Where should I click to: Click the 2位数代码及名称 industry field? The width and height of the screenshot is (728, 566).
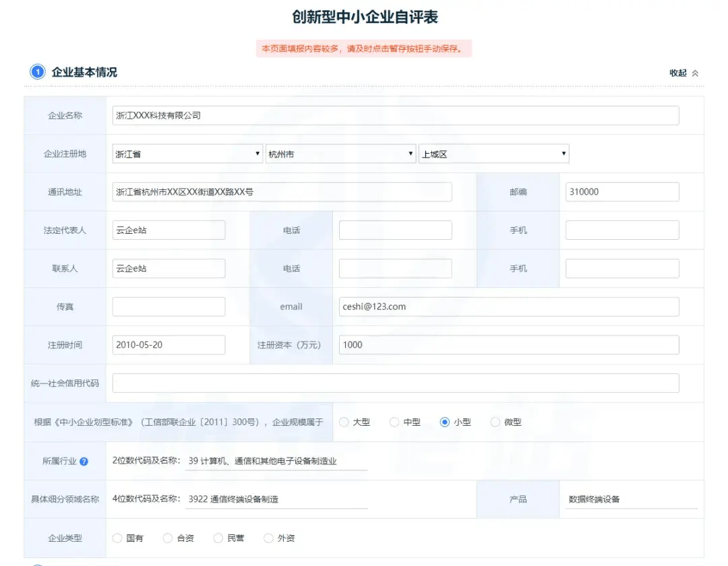pyautogui.click(x=276, y=461)
